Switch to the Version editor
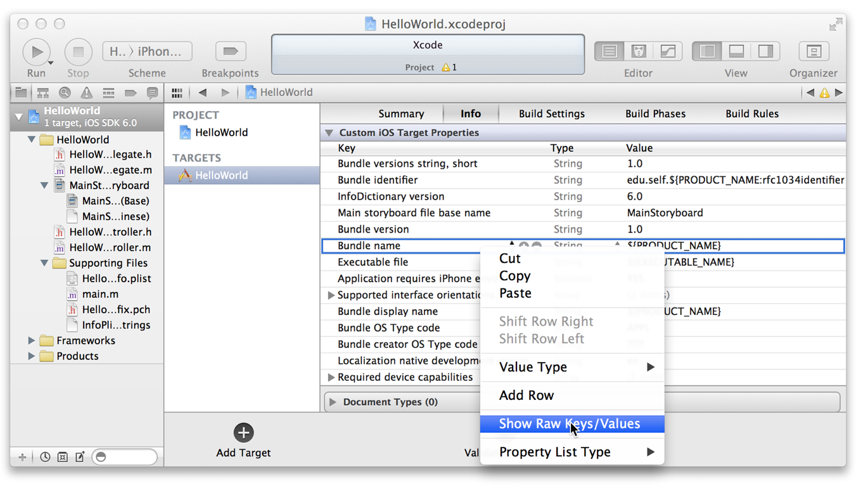 tap(668, 52)
